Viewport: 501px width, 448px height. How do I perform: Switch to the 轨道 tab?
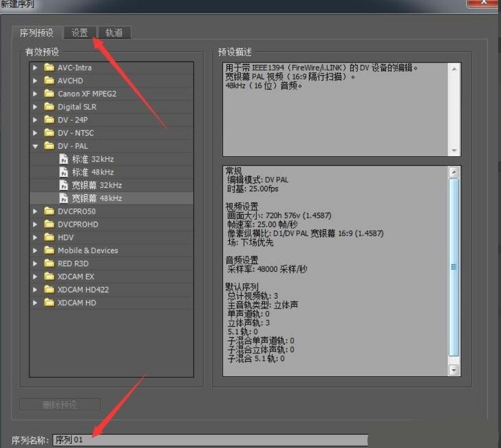pyautogui.click(x=114, y=32)
